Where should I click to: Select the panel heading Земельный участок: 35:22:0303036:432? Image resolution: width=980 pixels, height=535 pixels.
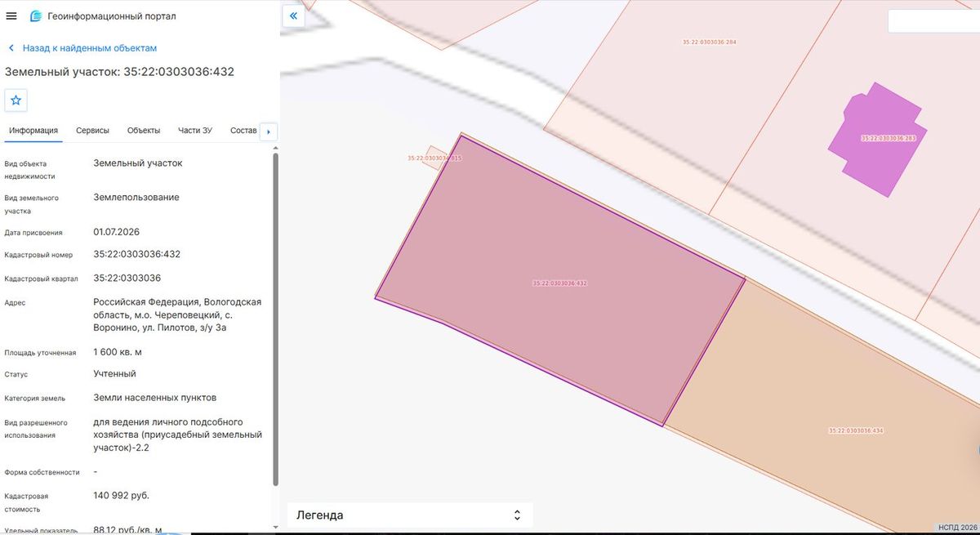click(120, 72)
